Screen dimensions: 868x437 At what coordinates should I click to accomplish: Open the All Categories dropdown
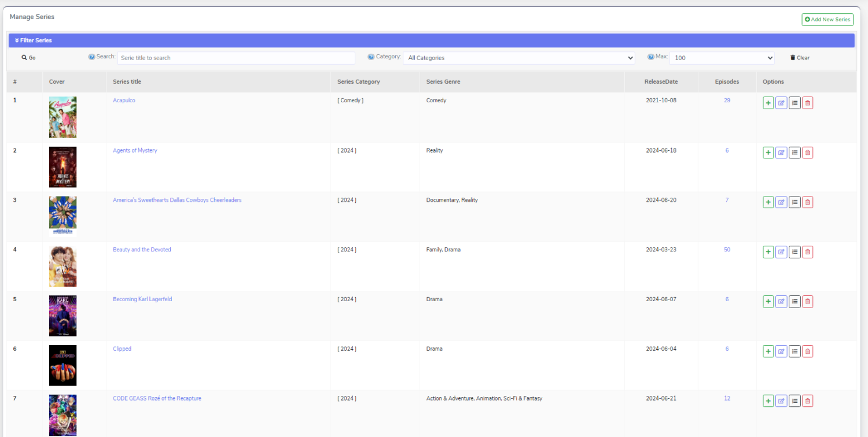[519, 58]
